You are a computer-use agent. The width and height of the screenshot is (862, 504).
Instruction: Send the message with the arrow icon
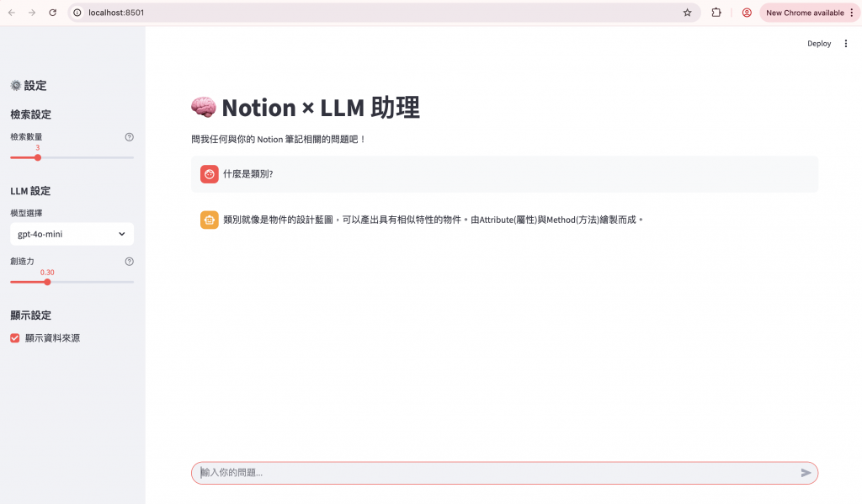[806, 473]
